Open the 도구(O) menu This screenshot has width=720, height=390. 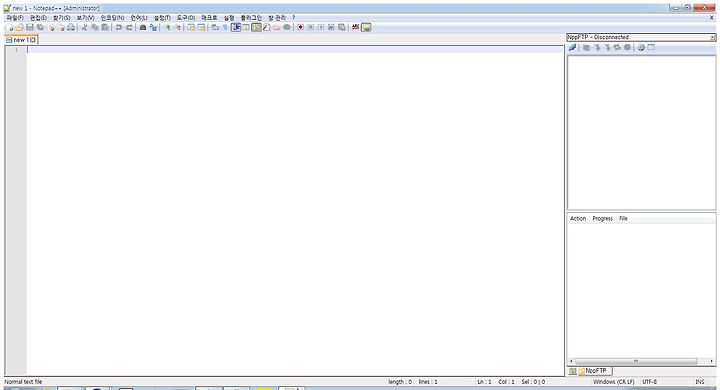(x=186, y=17)
